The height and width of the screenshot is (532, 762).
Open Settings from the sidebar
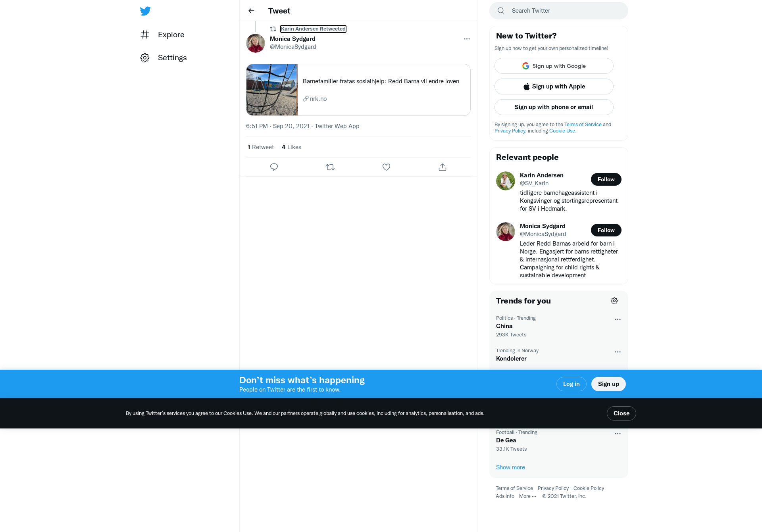tap(164, 58)
